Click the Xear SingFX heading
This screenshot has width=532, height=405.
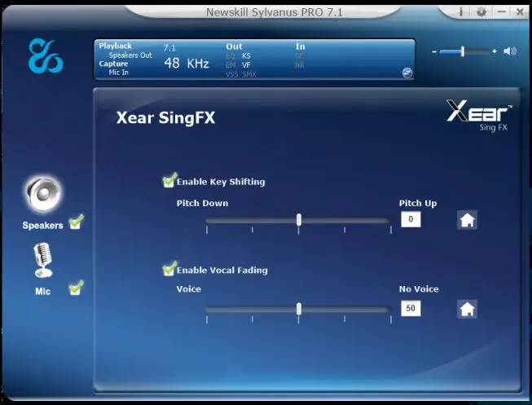point(165,118)
